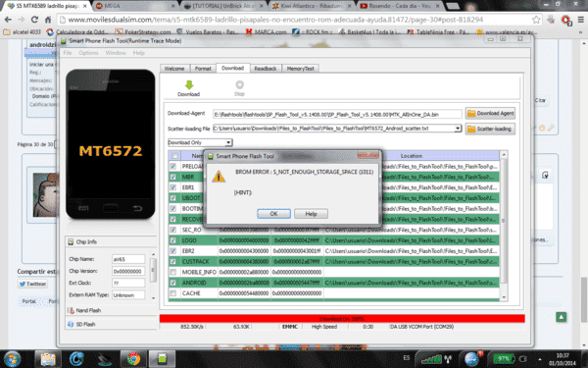This screenshot has width=588, height=368.
Task: Uncheck the MBR partition checkbox
Action: coord(172,177)
